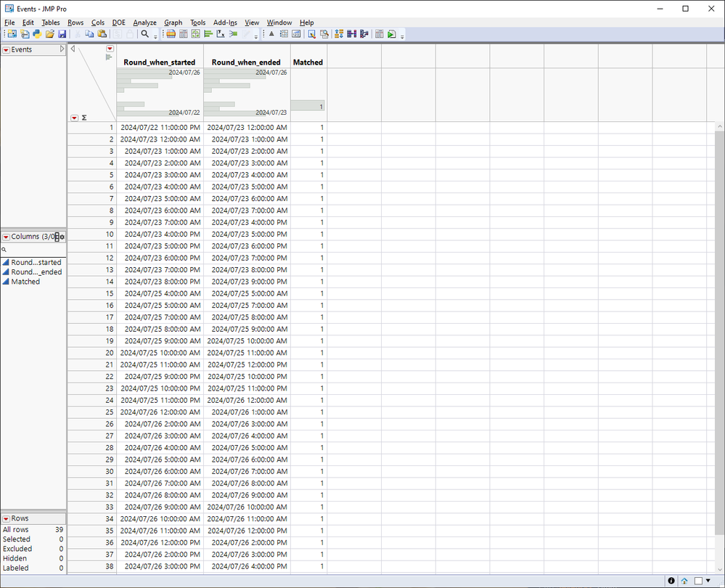The image size is (725, 588).
Task: Open the Events red triangle menu
Action: click(6, 49)
